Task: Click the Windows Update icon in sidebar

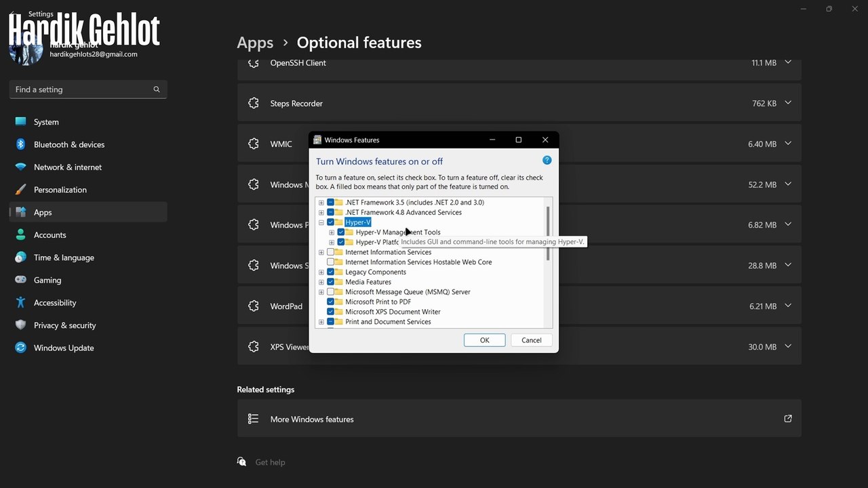Action: click(x=20, y=348)
